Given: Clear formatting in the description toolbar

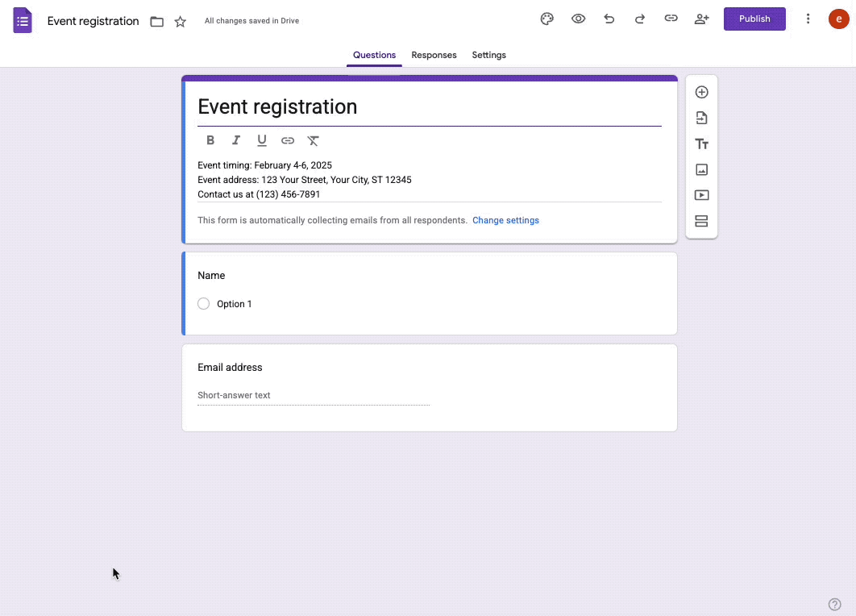Looking at the screenshot, I should (x=314, y=140).
